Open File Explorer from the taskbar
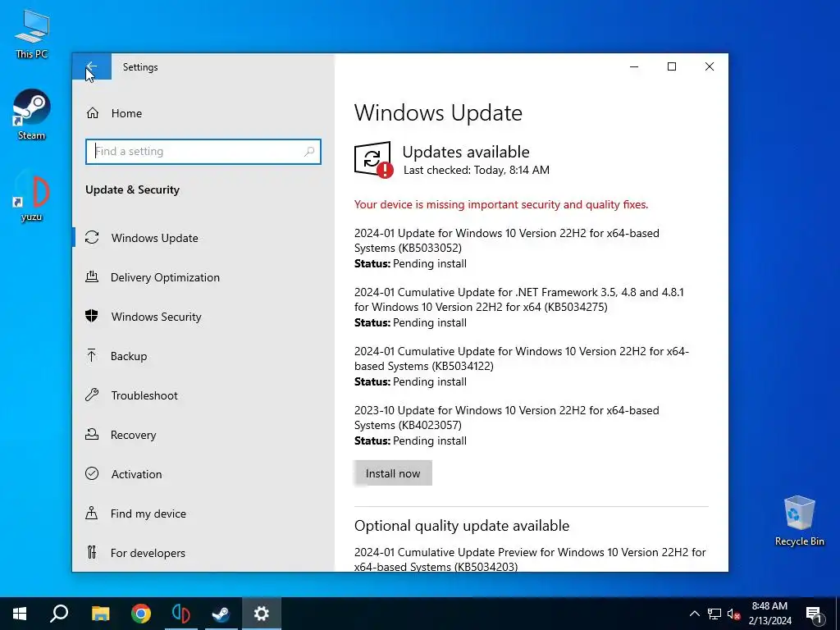The image size is (840, 630). pyautogui.click(x=100, y=614)
